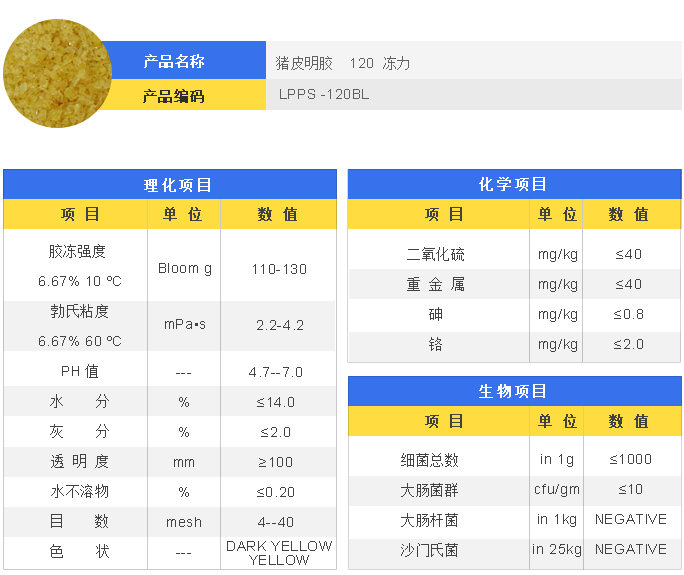Select the in 25kg unit for 沙门氏菌
Screen dimensions: 684x575
point(557,550)
